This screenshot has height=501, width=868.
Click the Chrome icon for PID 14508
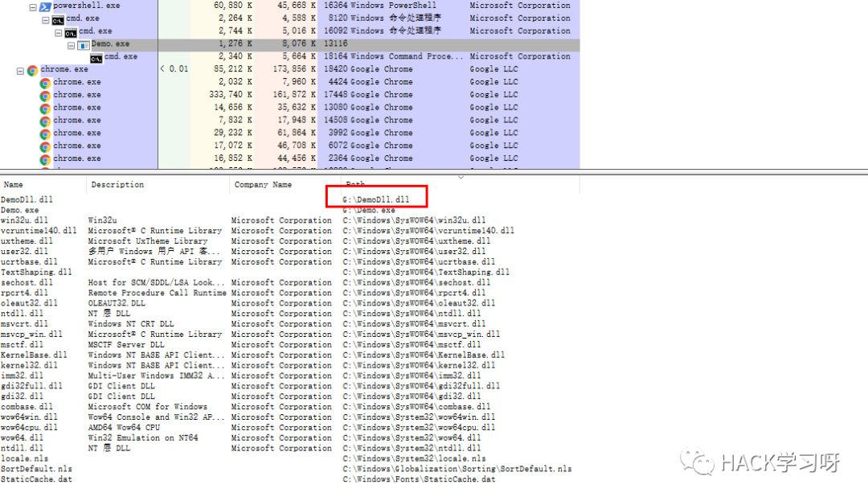(45, 121)
